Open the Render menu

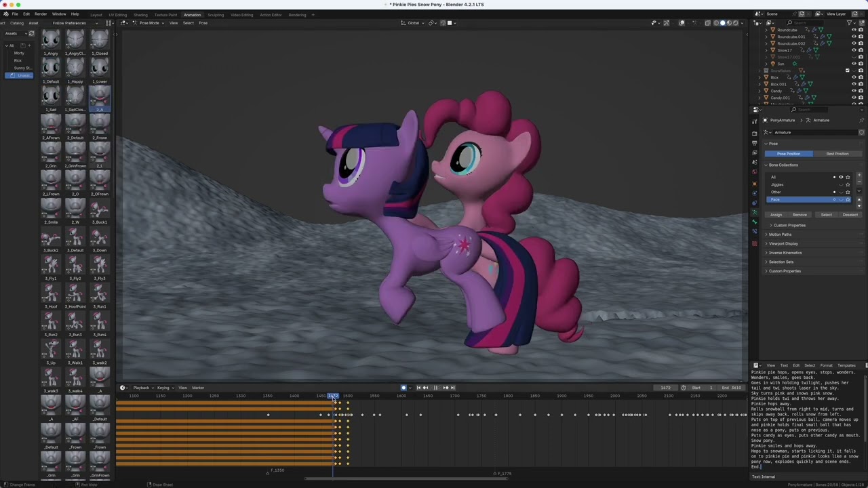[41, 14]
